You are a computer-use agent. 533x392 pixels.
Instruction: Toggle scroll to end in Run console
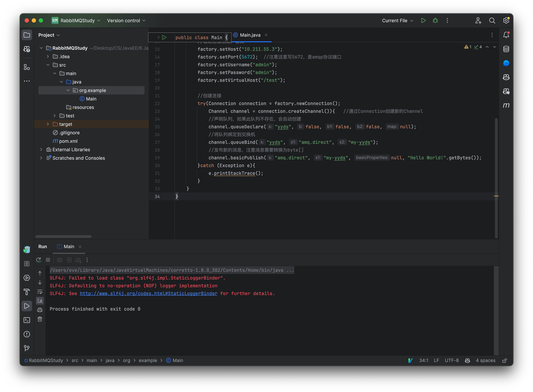[40, 301]
